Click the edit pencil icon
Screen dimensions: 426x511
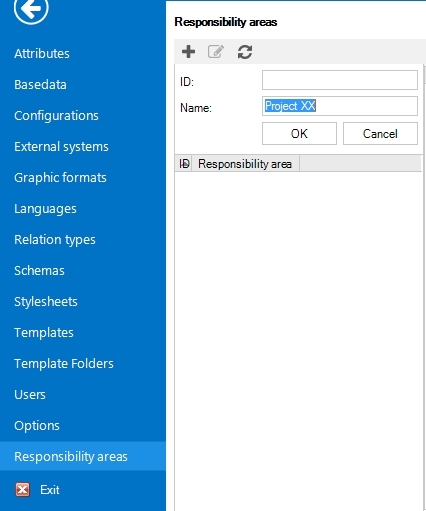pyautogui.click(x=216, y=52)
